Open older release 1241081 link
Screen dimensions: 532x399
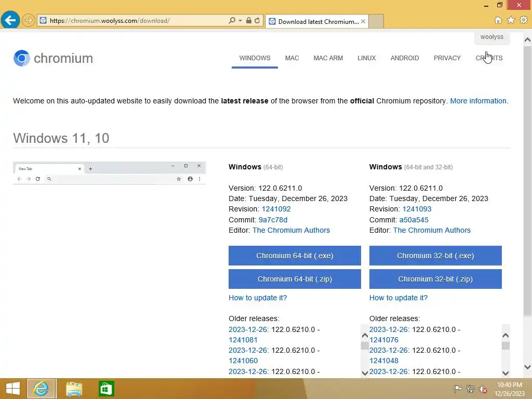tap(243, 340)
